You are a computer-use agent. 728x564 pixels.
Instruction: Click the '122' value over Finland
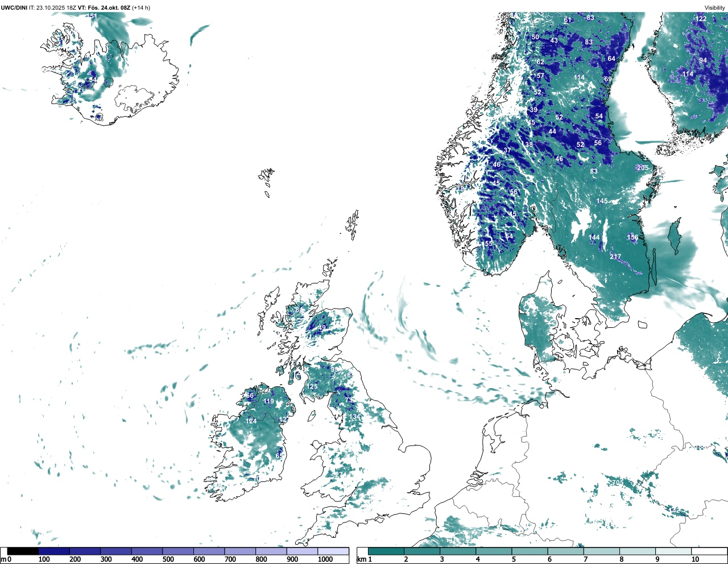pos(701,19)
